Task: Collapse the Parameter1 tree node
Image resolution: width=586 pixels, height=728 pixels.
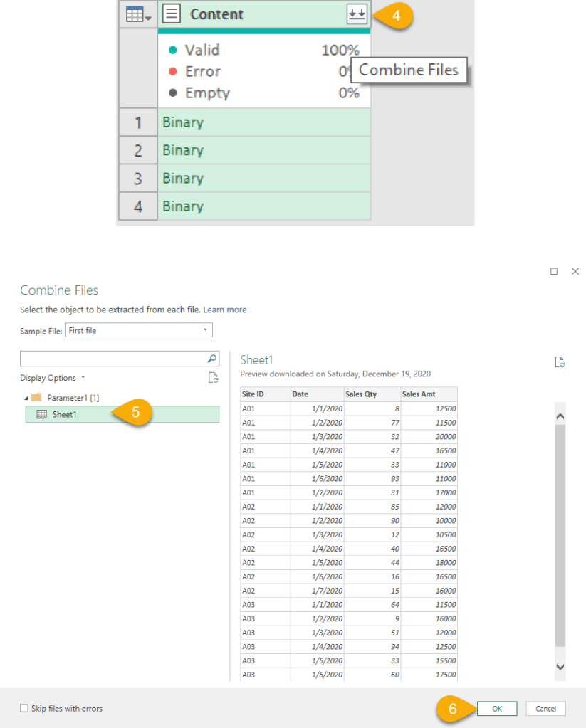Action: pos(26,397)
